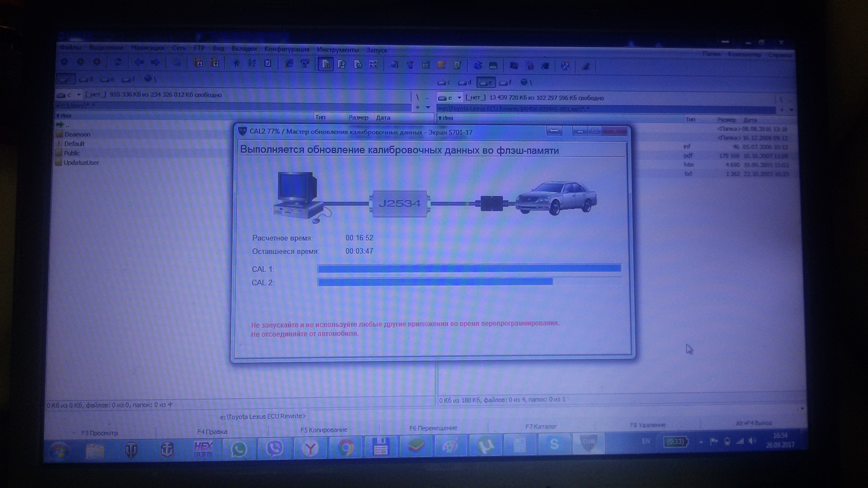
Task: Open left panel drive c dropdown
Action: coord(78,95)
